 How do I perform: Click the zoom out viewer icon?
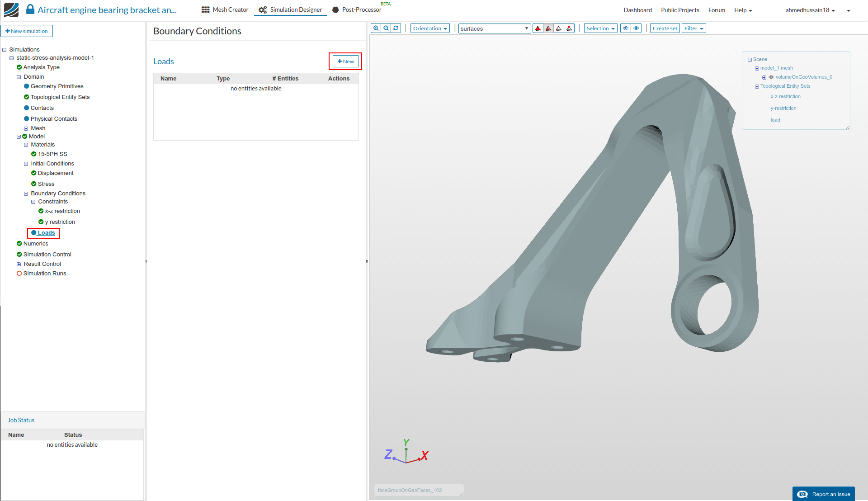click(386, 28)
